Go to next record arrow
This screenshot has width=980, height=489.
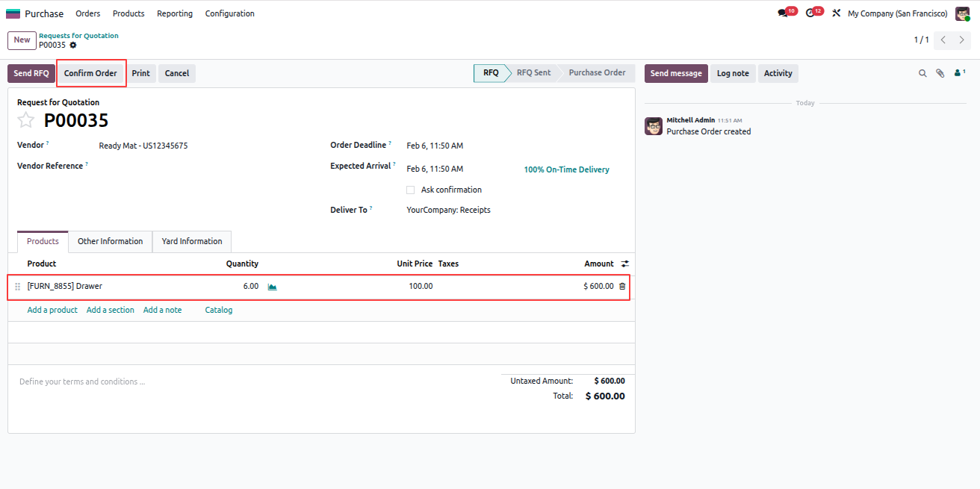[x=962, y=40]
